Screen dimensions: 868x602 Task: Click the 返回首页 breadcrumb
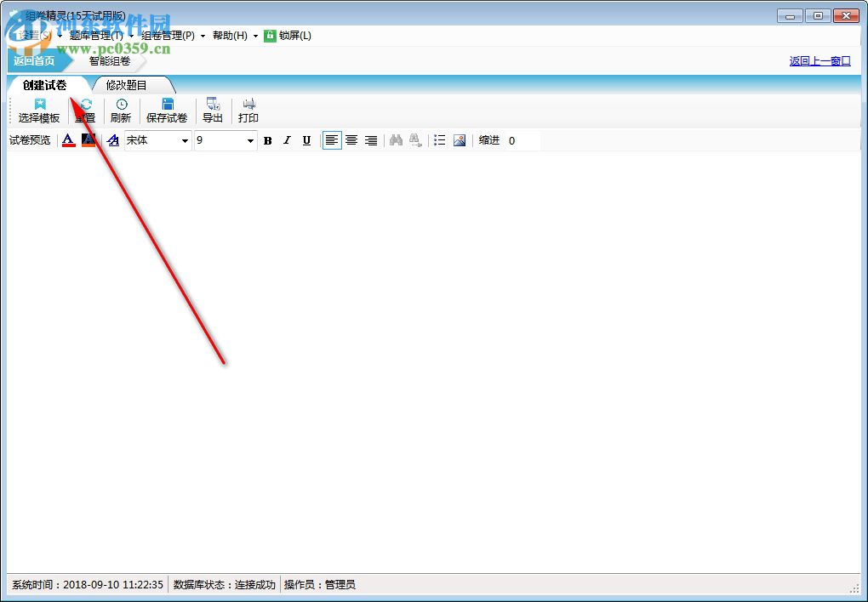34,61
